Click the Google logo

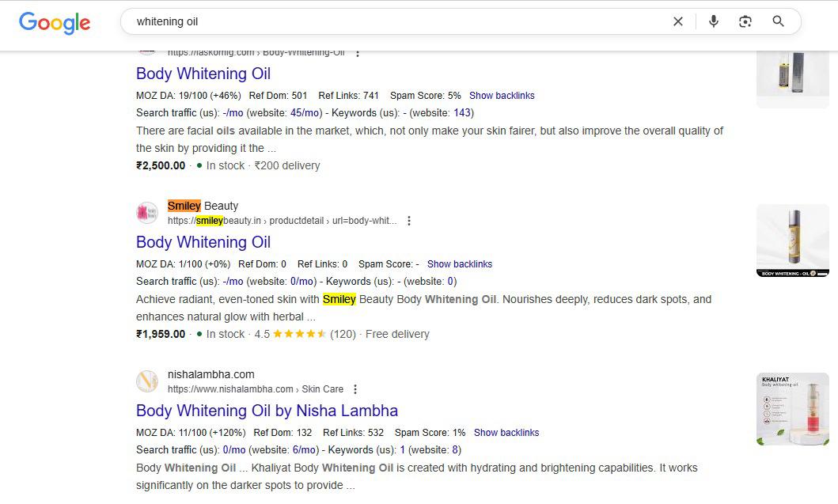pyautogui.click(x=55, y=22)
